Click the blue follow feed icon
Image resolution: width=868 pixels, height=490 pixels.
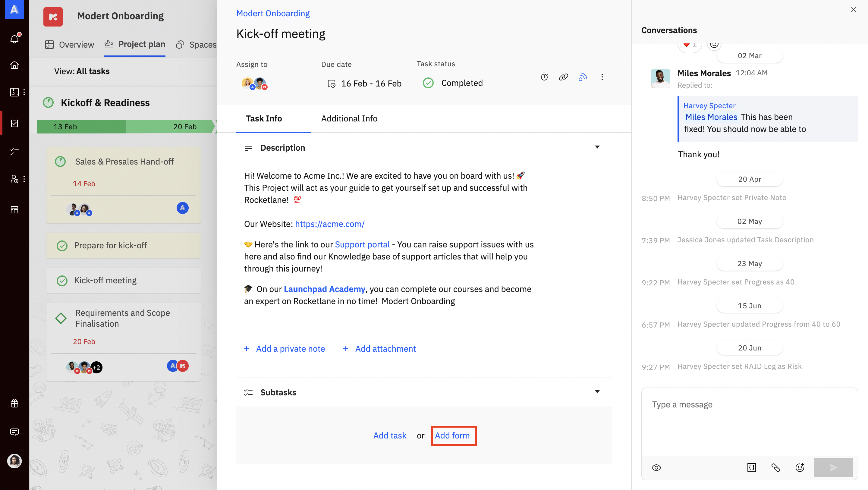click(583, 77)
